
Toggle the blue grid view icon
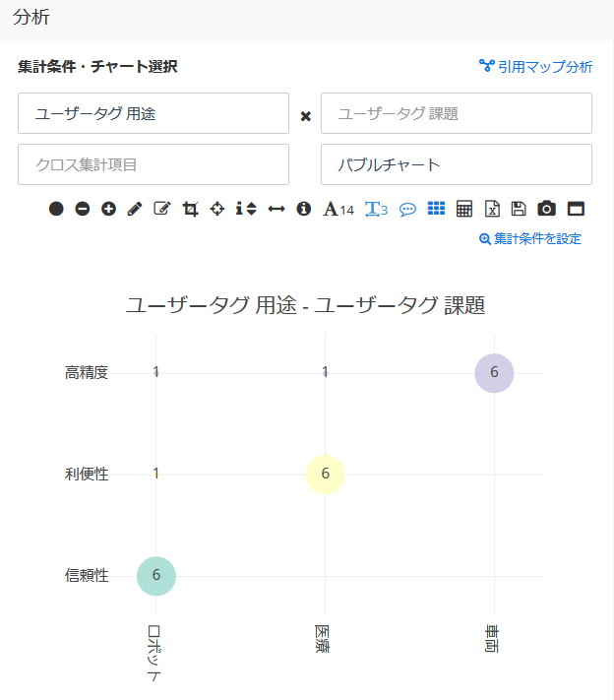pyautogui.click(x=436, y=209)
